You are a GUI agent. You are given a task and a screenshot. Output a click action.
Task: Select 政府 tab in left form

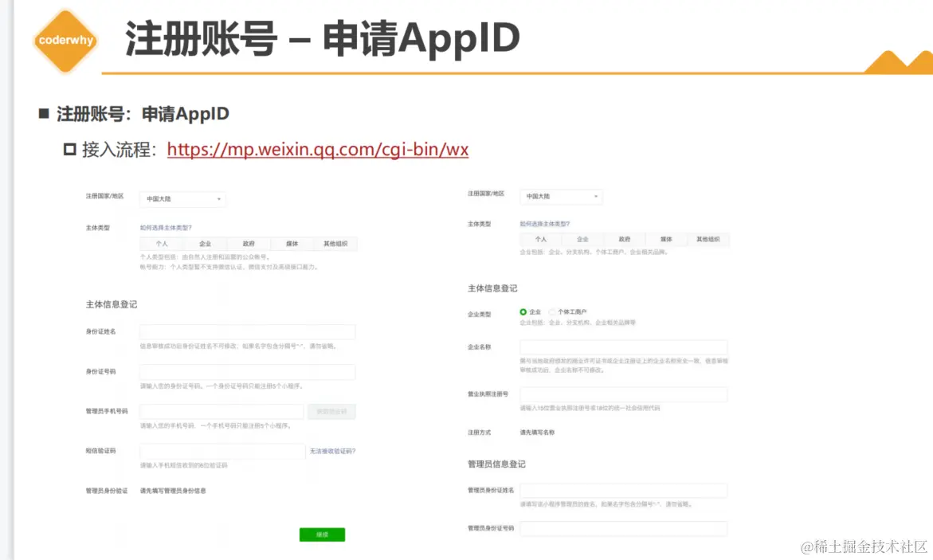tap(249, 244)
